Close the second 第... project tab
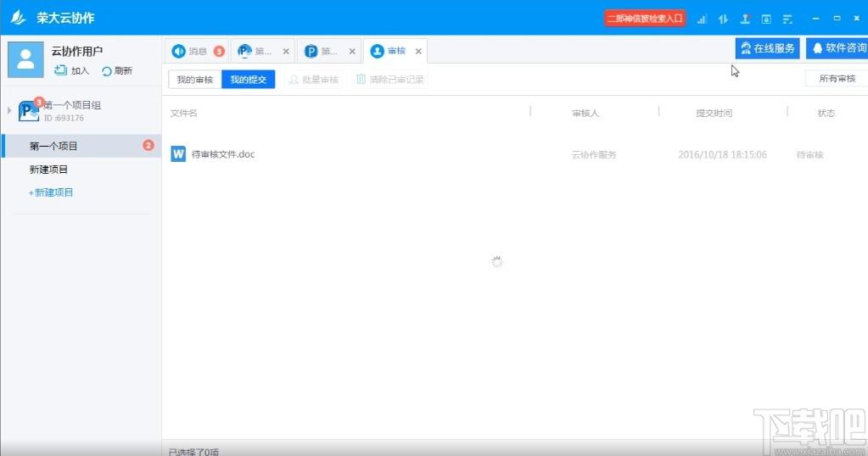 (352, 52)
